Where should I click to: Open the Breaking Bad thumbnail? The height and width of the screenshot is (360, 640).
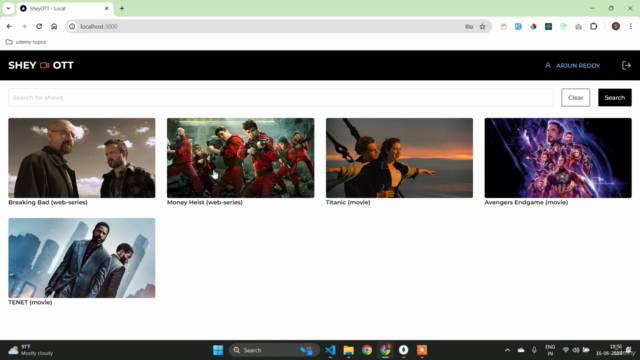tap(82, 158)
